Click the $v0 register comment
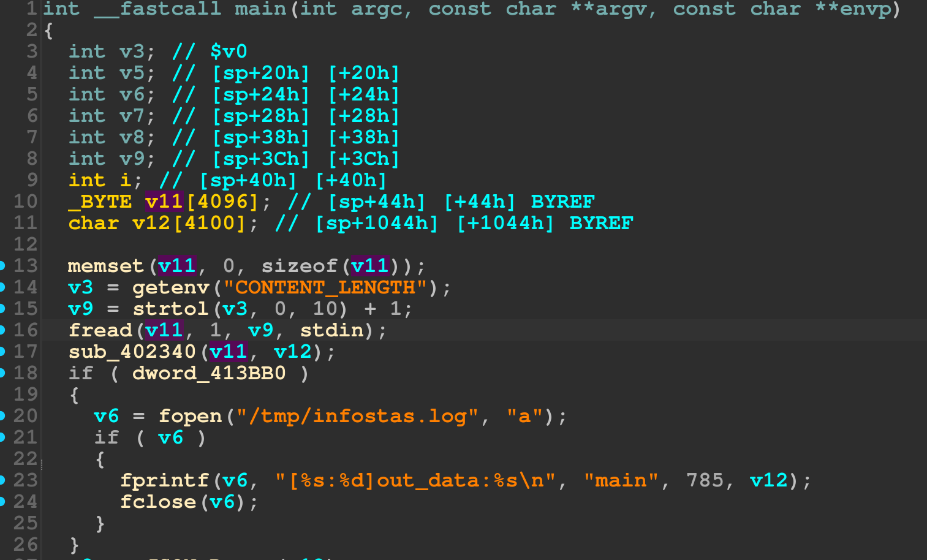Screen dimensions: 927x560 click(229, 51)
